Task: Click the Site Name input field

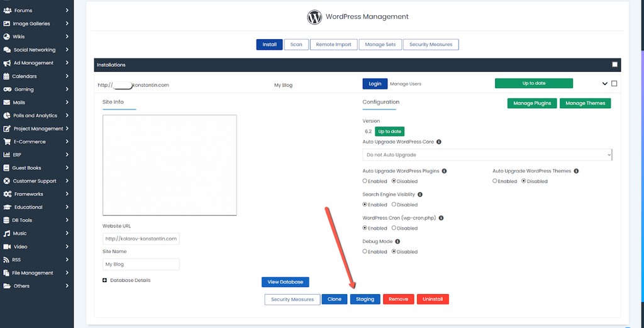Action: (141, 264)
